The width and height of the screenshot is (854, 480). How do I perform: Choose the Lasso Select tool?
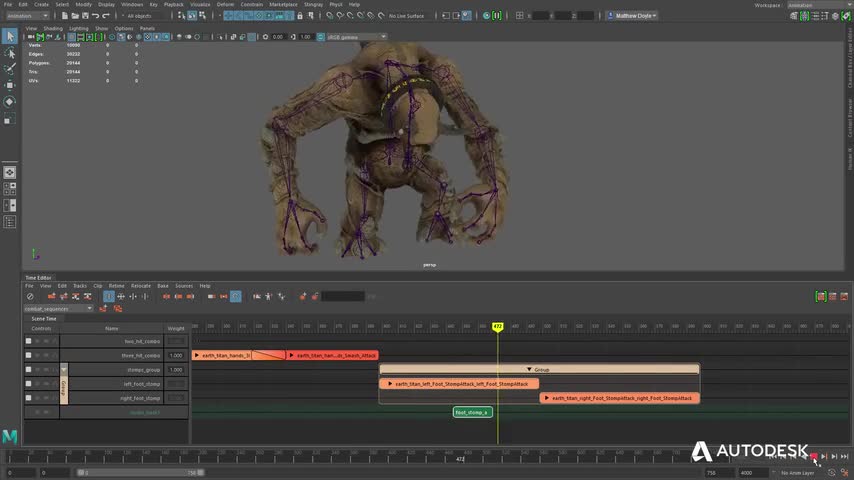[x=10, y=53]
